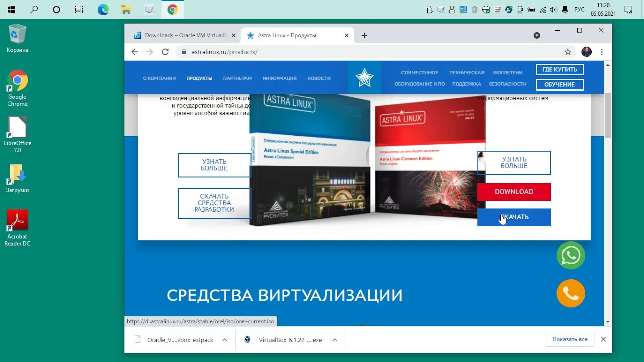Select the Загрузки desktop folder
The image size is (644, 362).
click(x=18, y=178)
